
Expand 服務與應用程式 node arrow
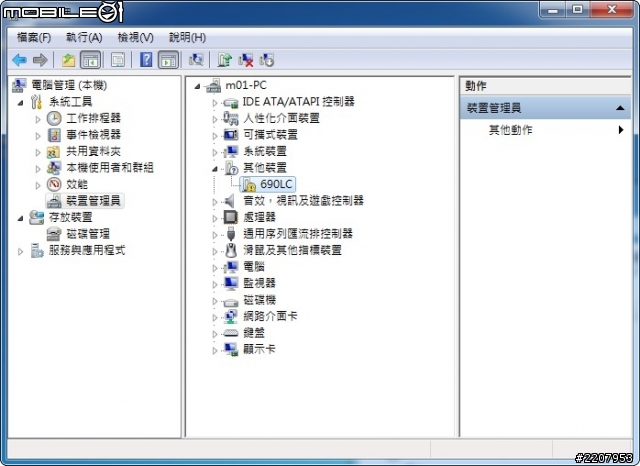click(x=20, y=251)
